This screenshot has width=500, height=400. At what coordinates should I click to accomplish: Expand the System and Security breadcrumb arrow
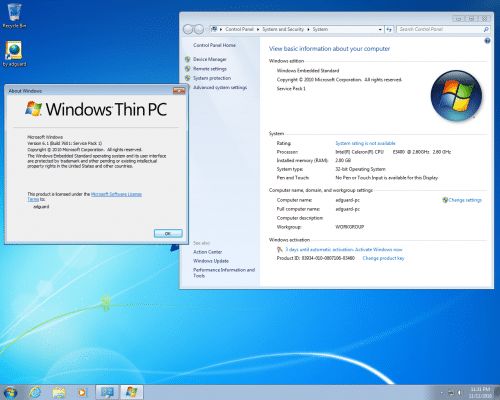(x=308, y=29)
